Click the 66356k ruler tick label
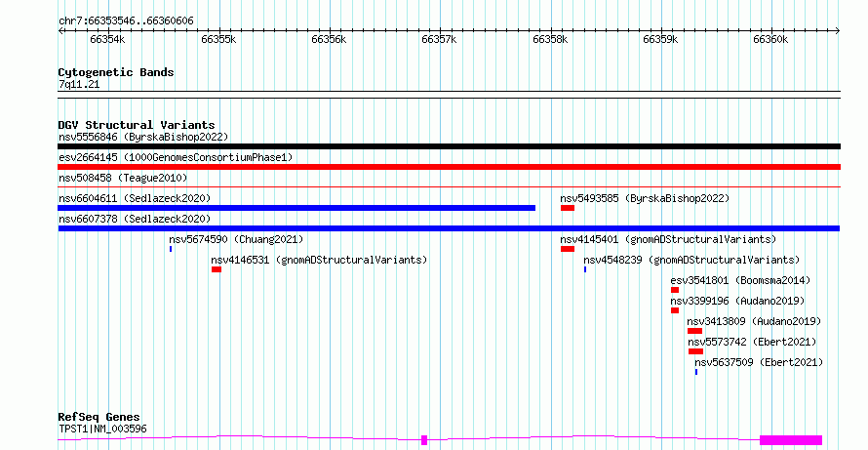The width and height of the screenshot is (868, 450). tap(329, 39)
